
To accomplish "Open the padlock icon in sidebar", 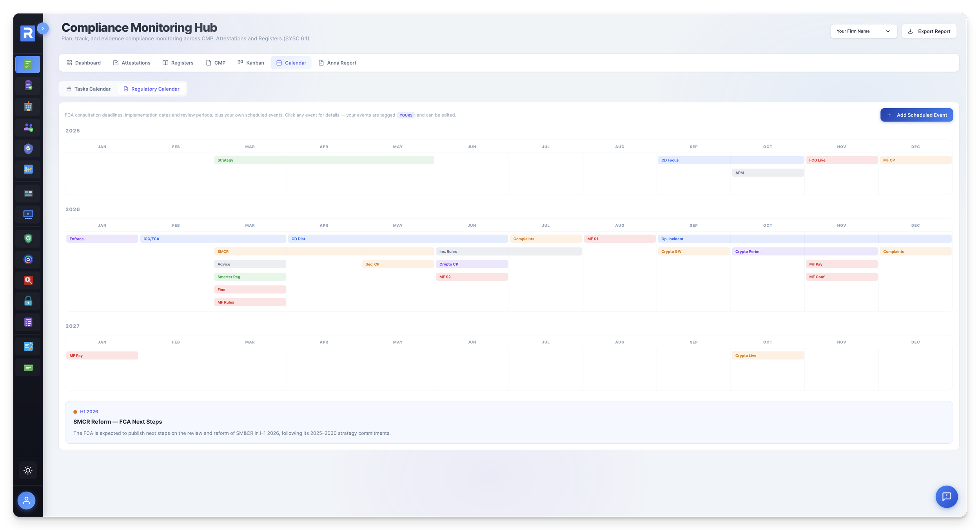I will tap(28, 301).
